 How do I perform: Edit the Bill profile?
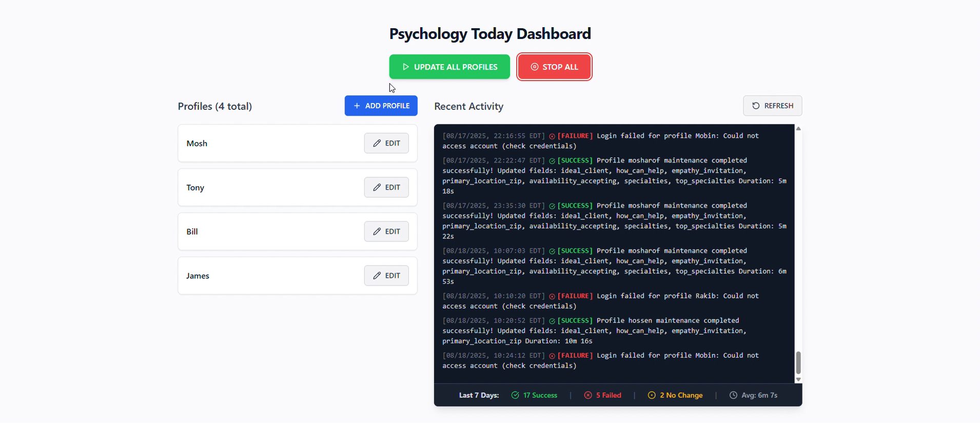[x=386, y=231]
